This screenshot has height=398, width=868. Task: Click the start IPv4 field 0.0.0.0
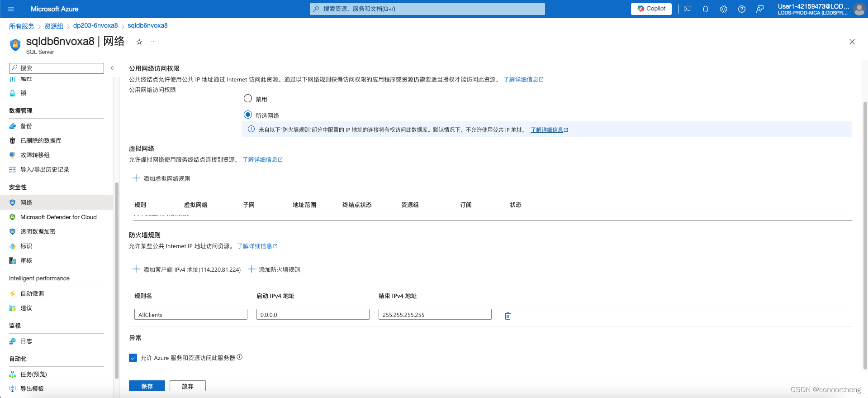click(313, 314)
